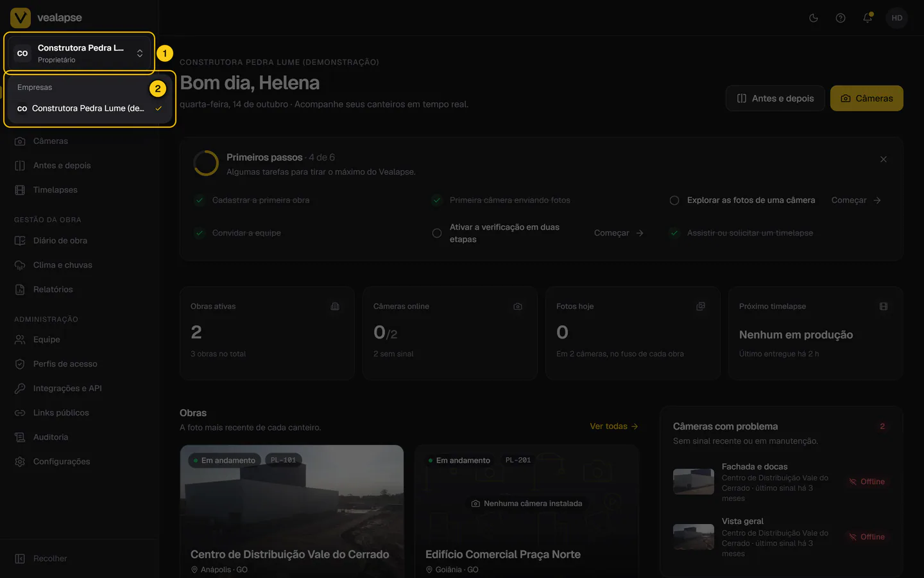Click the checkmark by Convidar a equipe
The image size is (924, 578).
[x=200, y=233]
